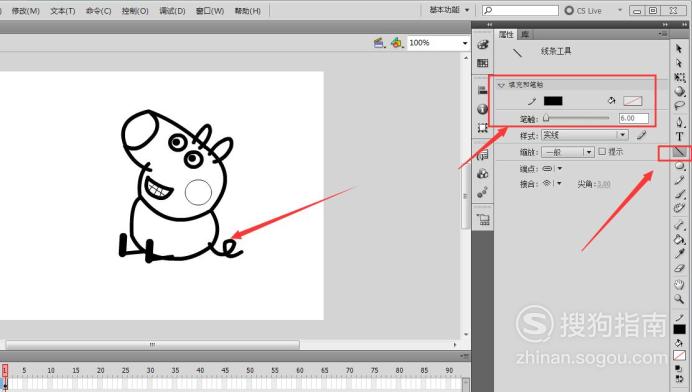Image resolution: width=692 pixels, height=392 pixels.
Task: Toggle the 提示 hinting checkbox
Action: tap(602, 151)
